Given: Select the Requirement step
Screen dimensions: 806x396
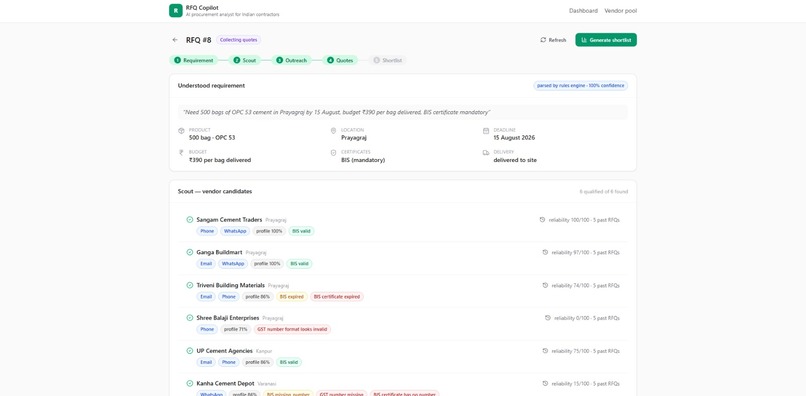Looking at the screenshot, I should click(193, 60).
